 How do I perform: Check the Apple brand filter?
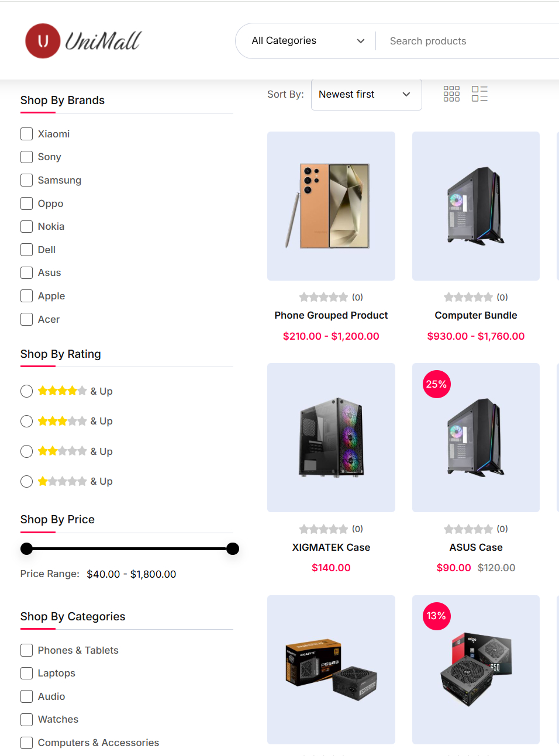point(26,296)
